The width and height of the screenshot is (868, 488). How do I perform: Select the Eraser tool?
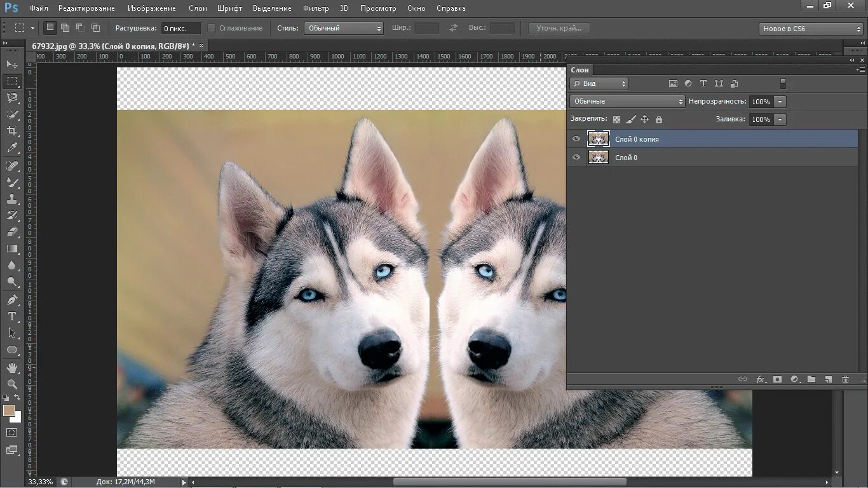(12, 232)
